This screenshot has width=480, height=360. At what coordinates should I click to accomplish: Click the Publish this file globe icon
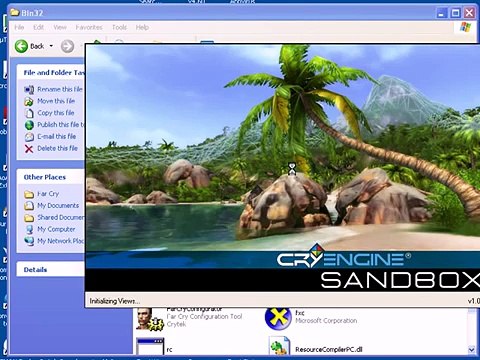29,125
